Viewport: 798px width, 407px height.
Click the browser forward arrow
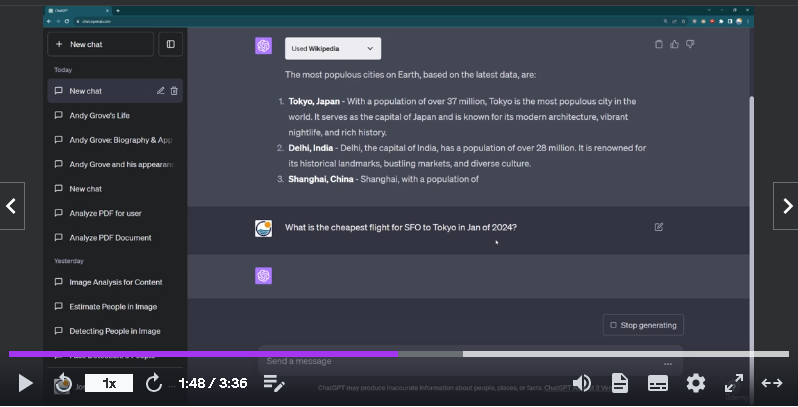pyautogui.click(x=58, y=21)
